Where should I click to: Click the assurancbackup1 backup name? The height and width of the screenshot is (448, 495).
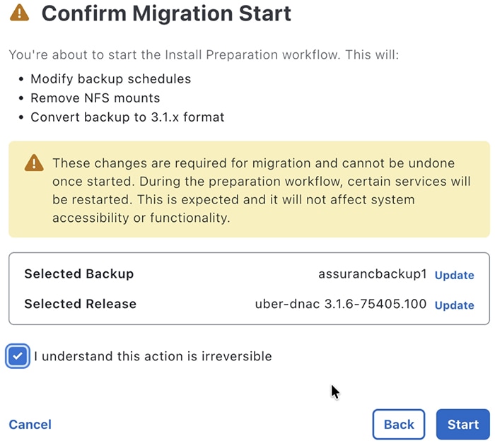pyautogui.click(x=373, y=275)
